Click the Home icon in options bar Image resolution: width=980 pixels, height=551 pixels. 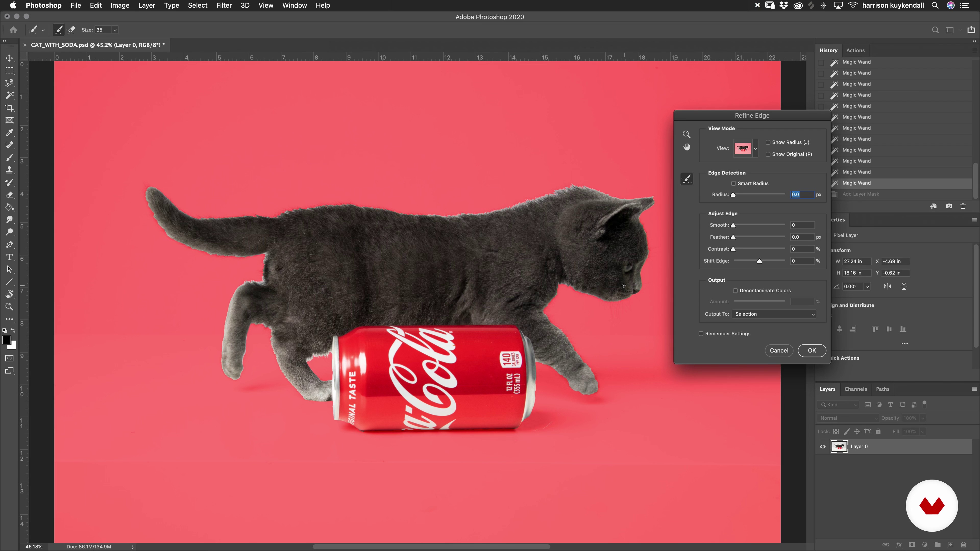click(x=13, y=30)
